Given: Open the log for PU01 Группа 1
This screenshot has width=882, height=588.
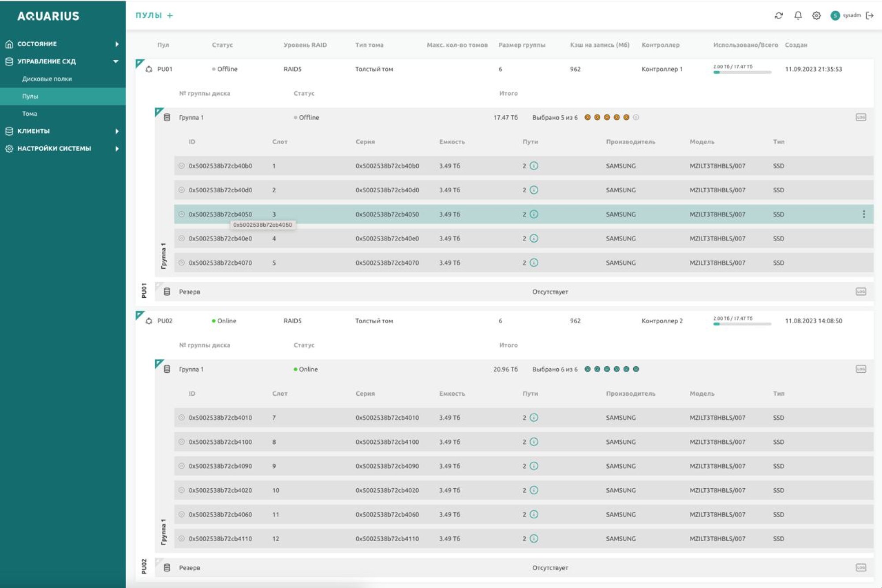Looking at the screenshot, I should pos(861,117).
